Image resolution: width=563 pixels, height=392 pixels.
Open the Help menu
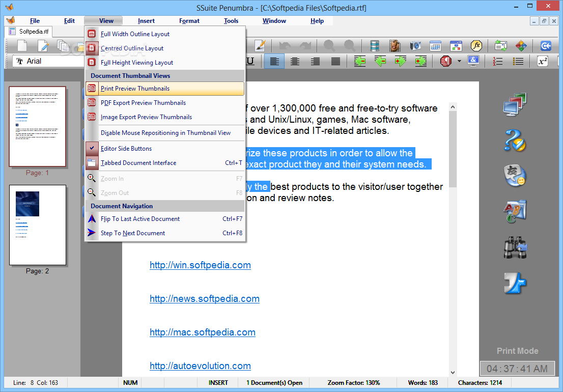pos(317,21)
